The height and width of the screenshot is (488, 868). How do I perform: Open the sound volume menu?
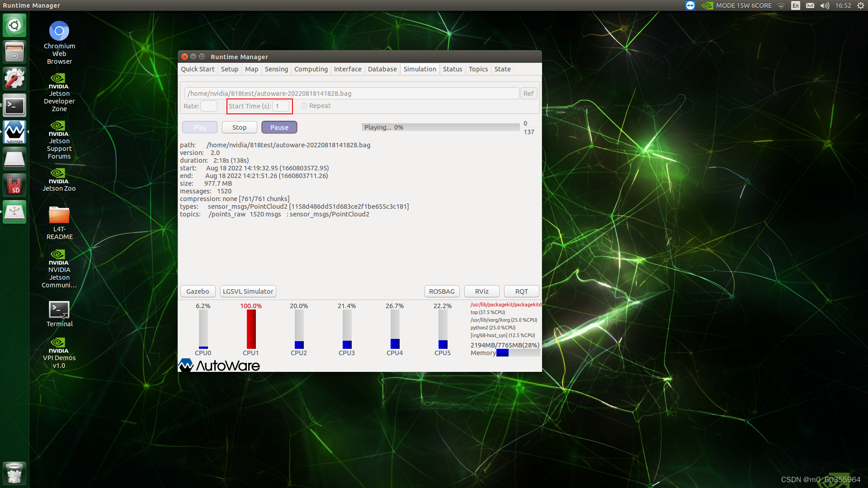tap(825, 5)
